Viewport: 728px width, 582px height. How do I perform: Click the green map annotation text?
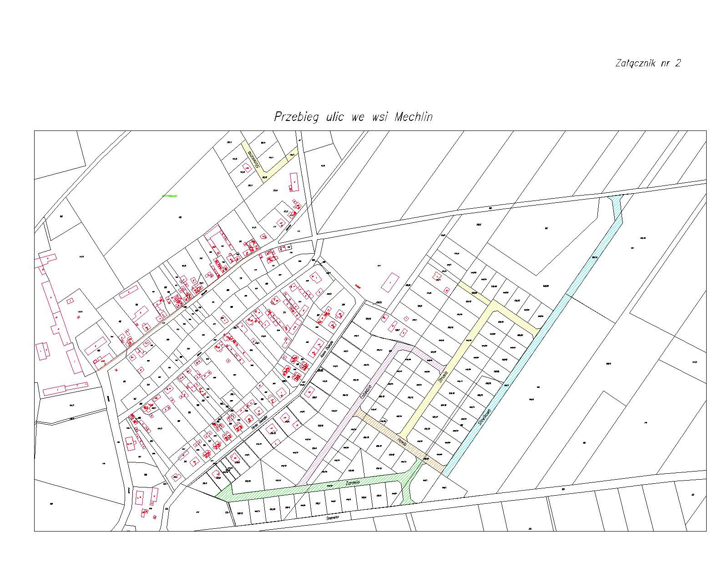coord(169,196)
